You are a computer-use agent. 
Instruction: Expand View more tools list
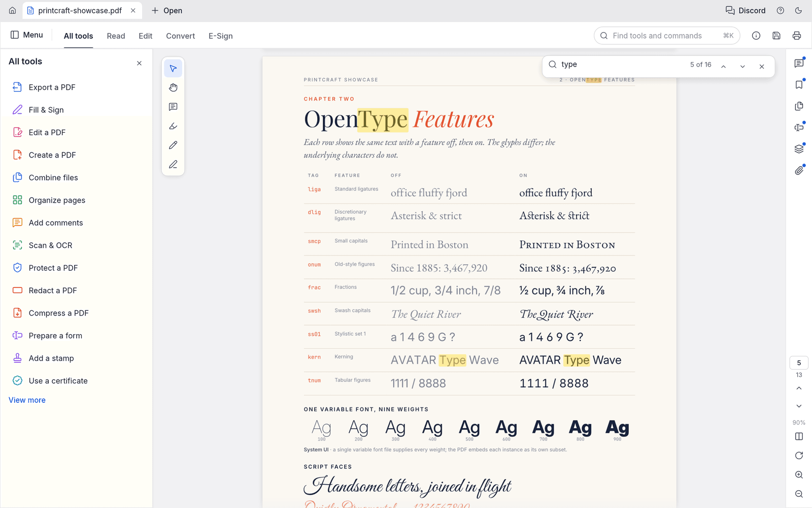pos(27,400)
